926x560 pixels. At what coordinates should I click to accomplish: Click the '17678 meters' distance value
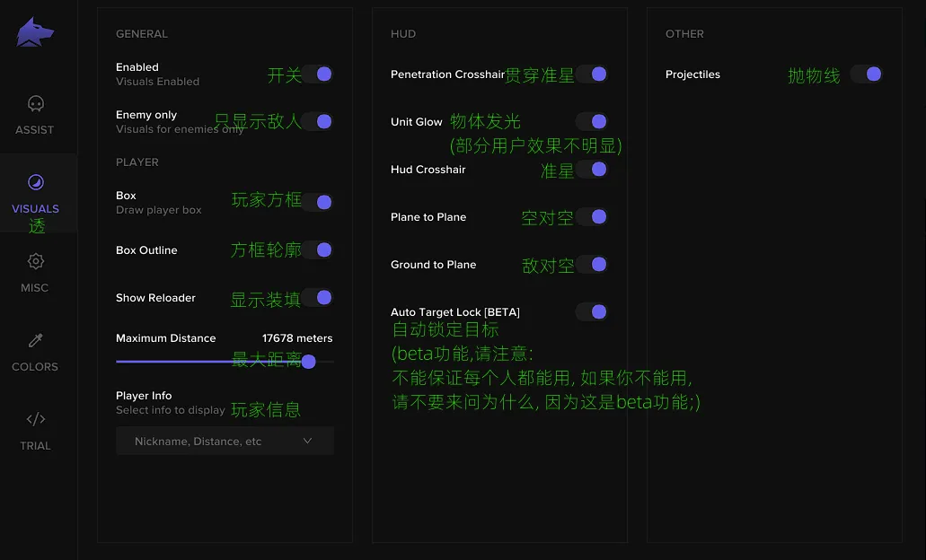tap(297, 338)
